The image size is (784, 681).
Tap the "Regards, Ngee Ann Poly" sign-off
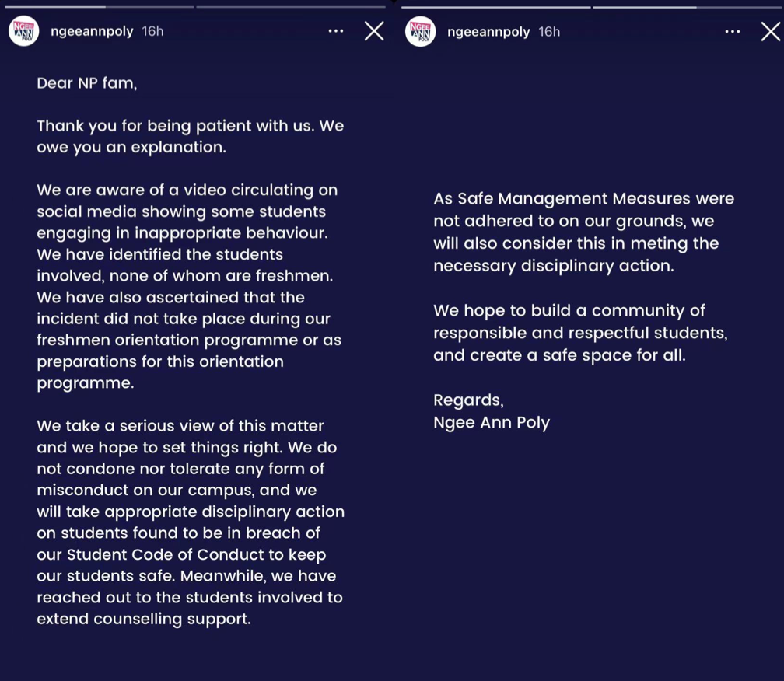[491, 411]
